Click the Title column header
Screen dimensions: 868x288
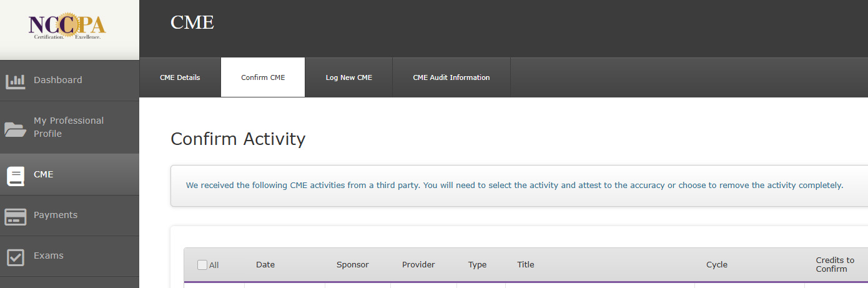[526, 265]
